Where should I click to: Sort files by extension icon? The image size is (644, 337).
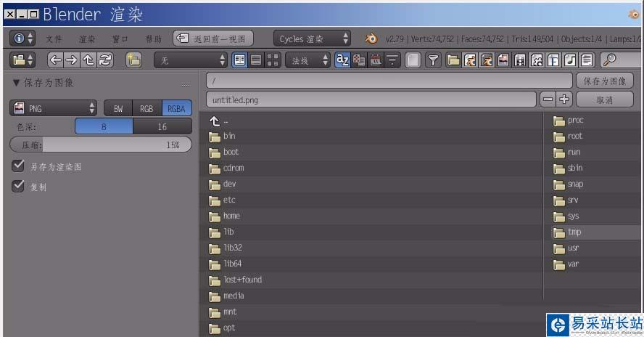click(x=359, y=60)
